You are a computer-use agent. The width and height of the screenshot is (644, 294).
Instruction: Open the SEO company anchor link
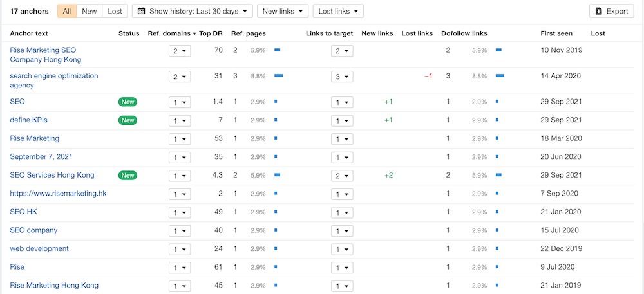(x=33, y=230)
